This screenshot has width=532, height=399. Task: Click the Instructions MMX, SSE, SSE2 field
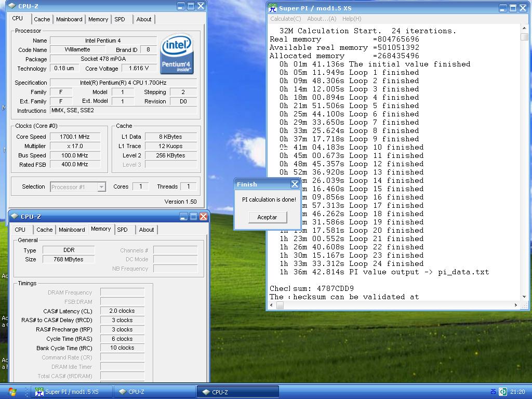[x=123, y=110]
